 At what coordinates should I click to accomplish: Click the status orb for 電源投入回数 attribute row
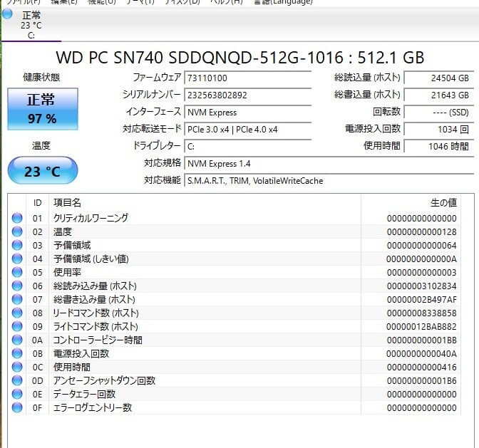pos(17,353)
